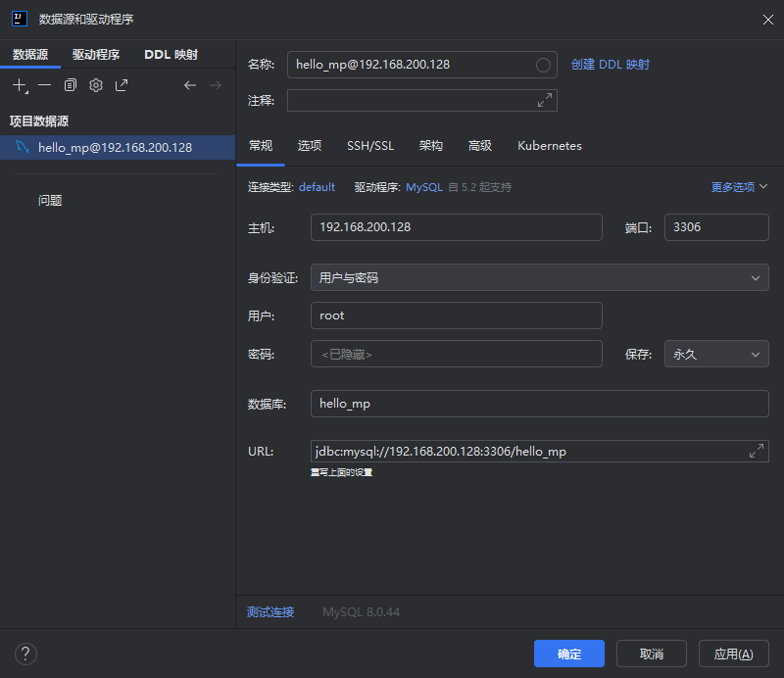Click the MySQL driver link
The width and height of the screenshot is (784, 678).
point(424,187)
